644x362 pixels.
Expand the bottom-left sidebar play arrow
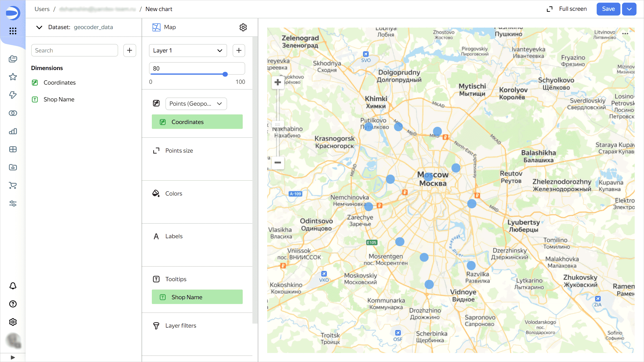pyautogui.click(x=13, y=357)
